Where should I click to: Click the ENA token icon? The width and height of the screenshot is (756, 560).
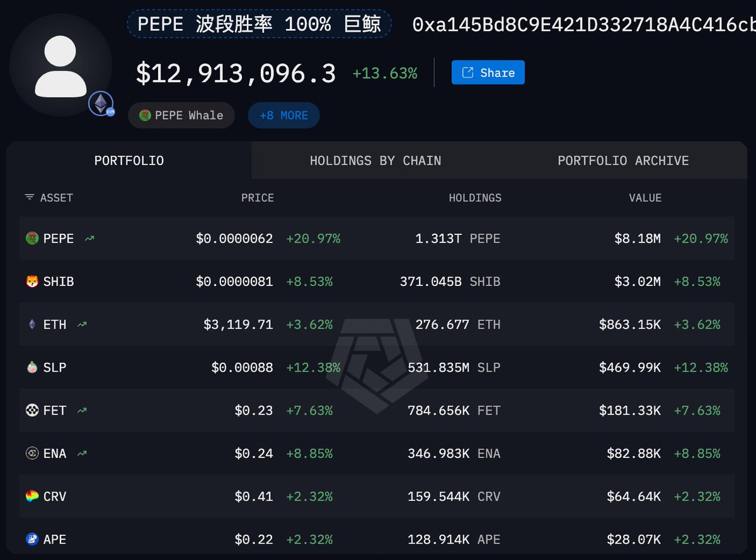[x=32, y=454]
